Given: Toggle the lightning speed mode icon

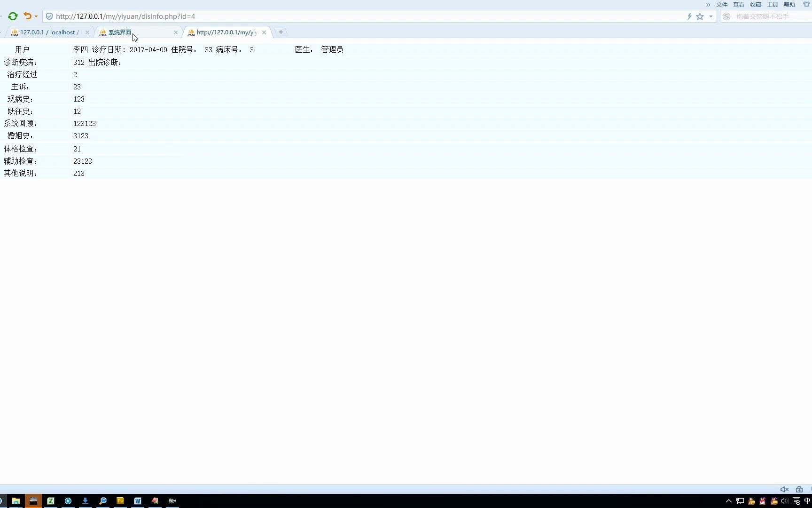Looking at the screenshot, I should (689, 16).
